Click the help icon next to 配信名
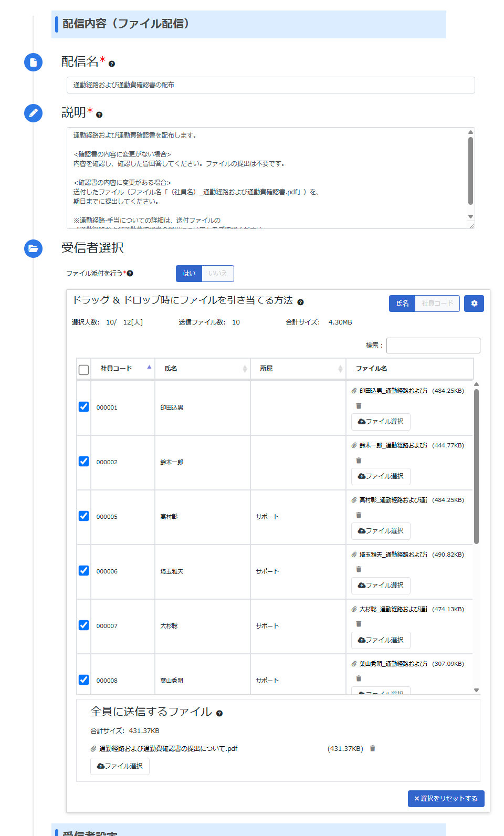Image resolution: width=504 pixels, height=836 pixels. point(112,64)
